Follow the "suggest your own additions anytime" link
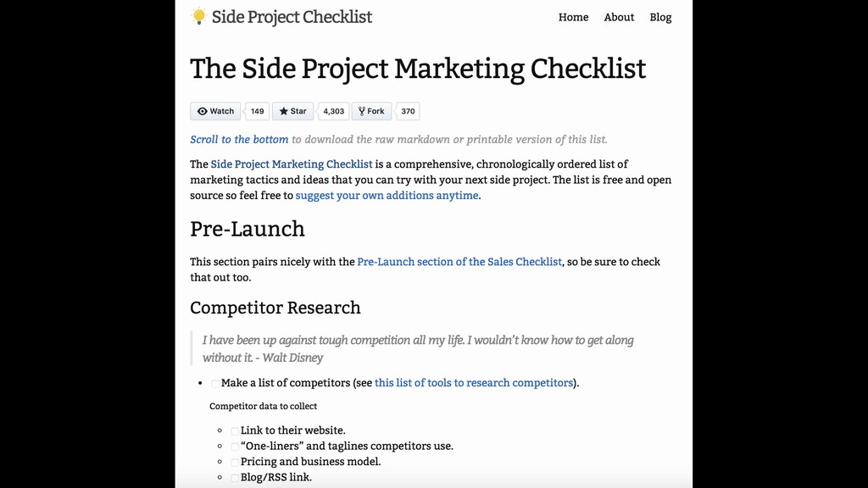The image size is (868, 488). 387,195
